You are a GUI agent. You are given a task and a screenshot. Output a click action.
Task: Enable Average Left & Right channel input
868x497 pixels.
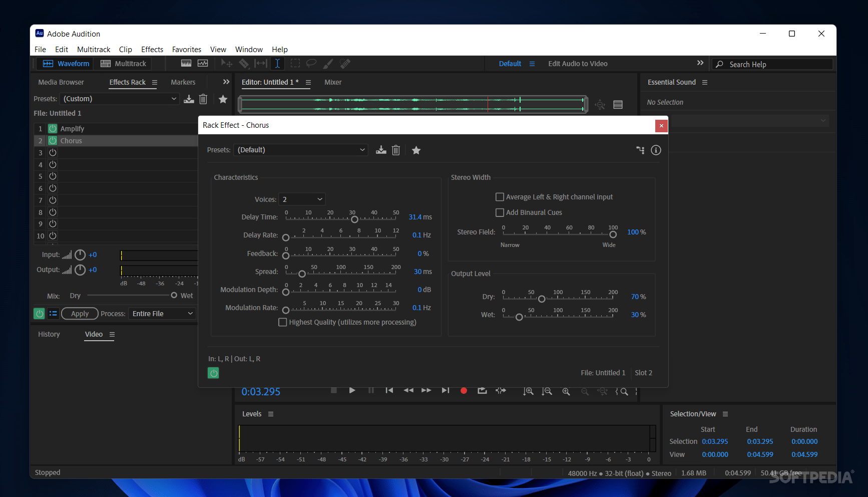(x=500, y=197)
